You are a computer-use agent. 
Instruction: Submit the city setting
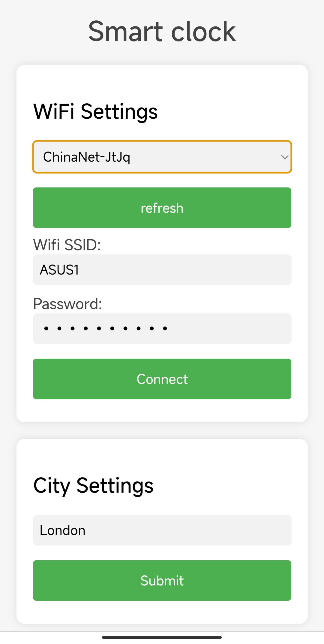click(162, 580)
